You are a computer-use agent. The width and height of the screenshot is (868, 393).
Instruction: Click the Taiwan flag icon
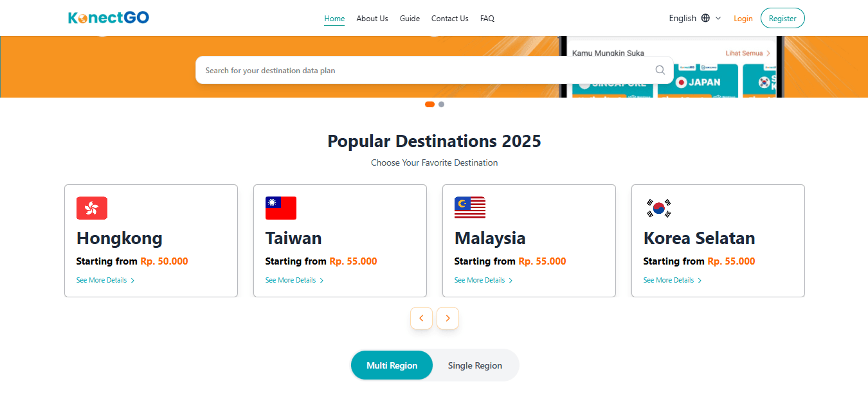281,208
